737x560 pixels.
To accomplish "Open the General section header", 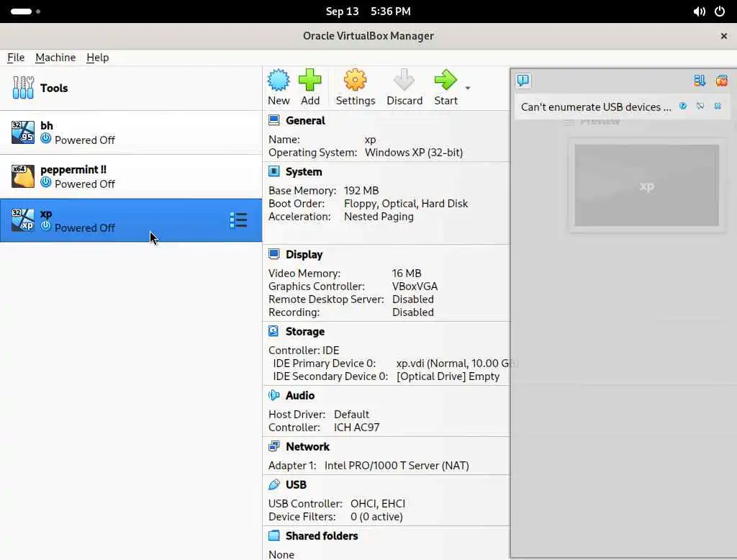I will point(305,121).
